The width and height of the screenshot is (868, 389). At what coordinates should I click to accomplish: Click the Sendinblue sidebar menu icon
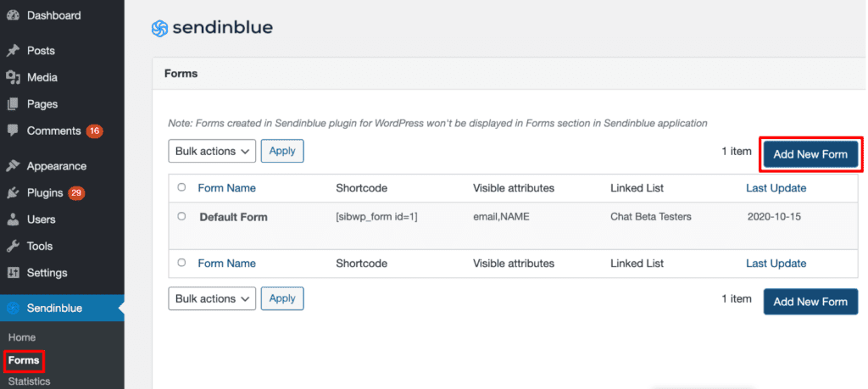coord(13,308)
